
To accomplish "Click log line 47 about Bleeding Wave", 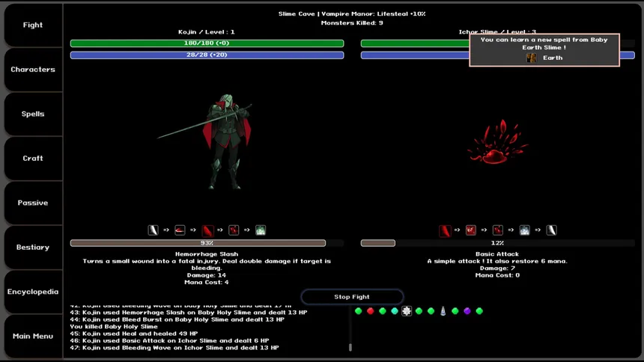I will tap(174, 348).
